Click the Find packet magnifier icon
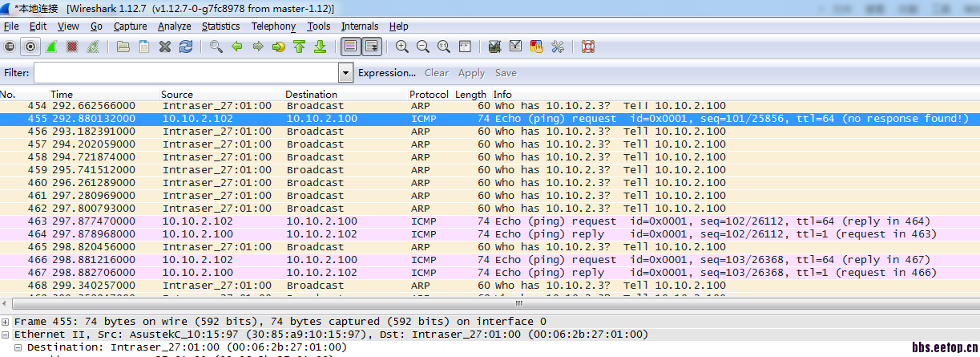The width and height of the screenshot is (980, 357). [x=216, y=47]
